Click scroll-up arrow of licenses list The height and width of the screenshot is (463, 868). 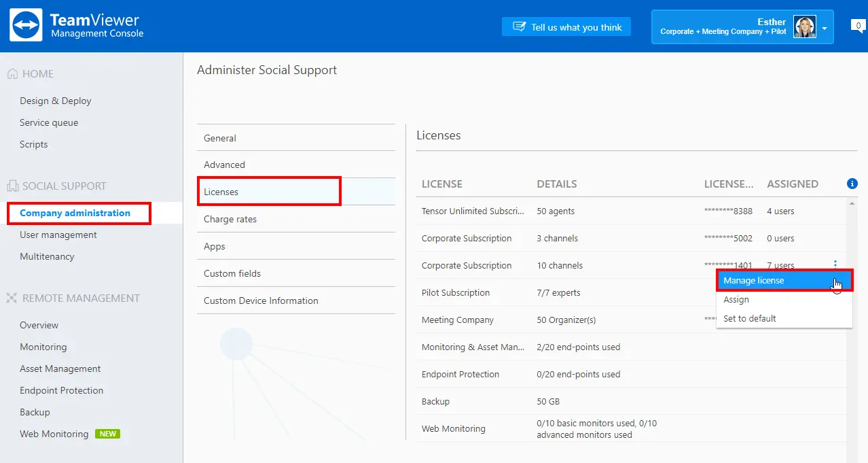[852, 203]
